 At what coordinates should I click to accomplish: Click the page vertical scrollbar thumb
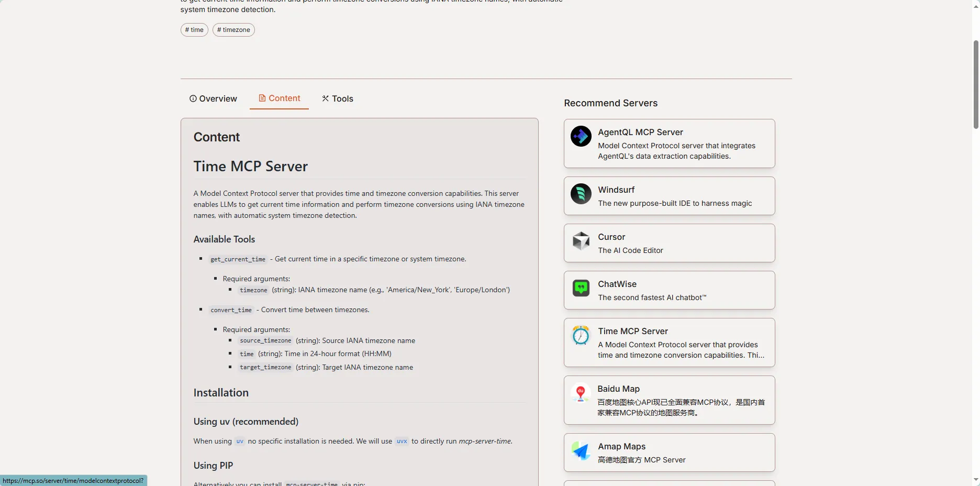(976, 84)
